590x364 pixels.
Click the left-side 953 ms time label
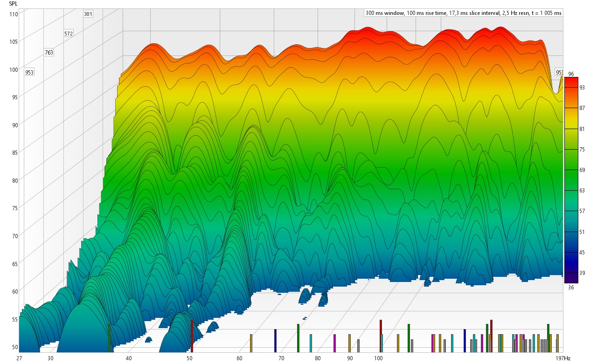(x=29, y=73)
